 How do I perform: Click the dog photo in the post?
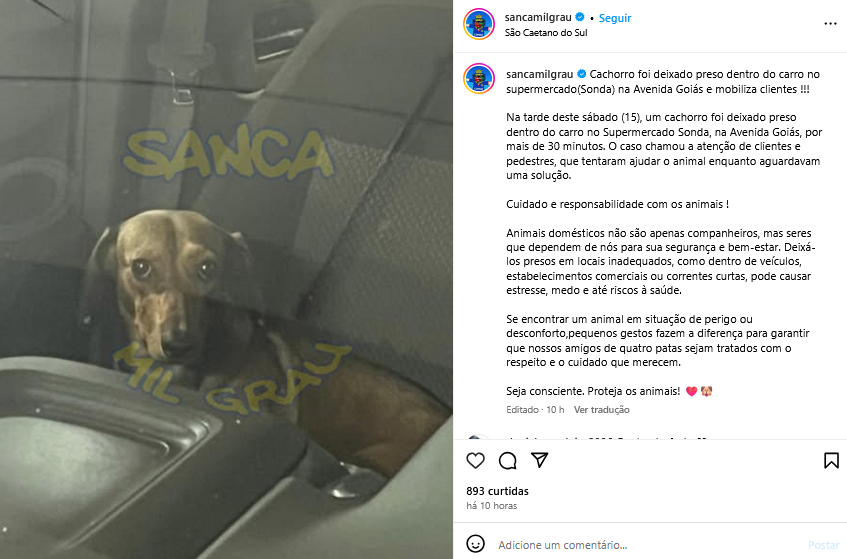click(226, 279)
